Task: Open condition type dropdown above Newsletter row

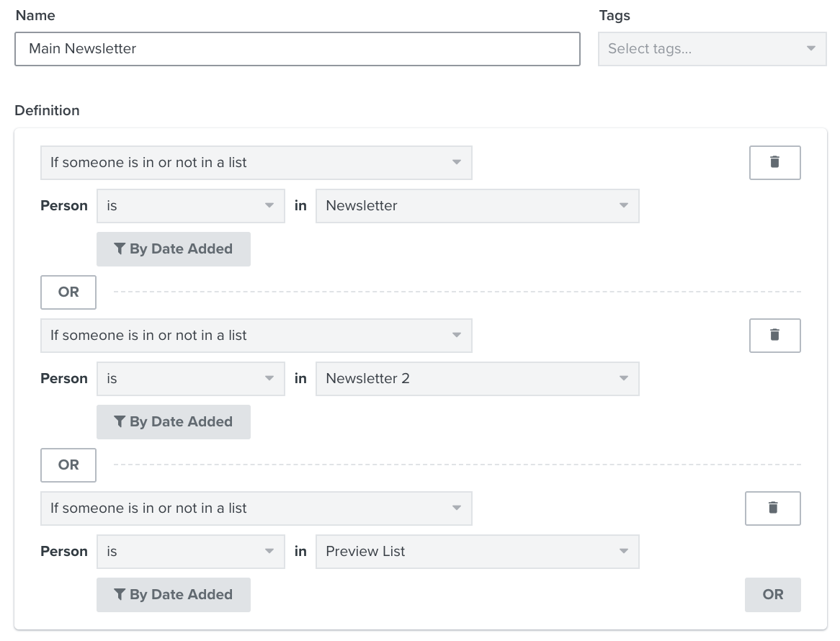Action: pos(256,162)
